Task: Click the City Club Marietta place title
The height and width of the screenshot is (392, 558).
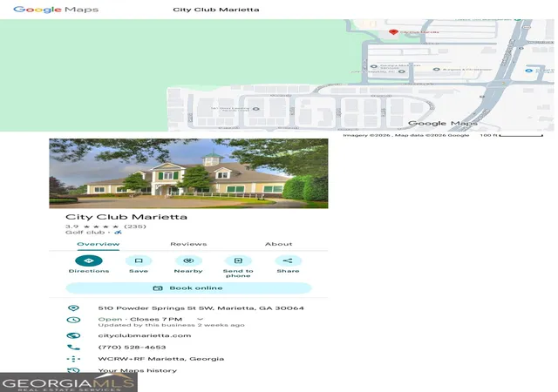Action: pyautogui.click(x=126, y=217)
